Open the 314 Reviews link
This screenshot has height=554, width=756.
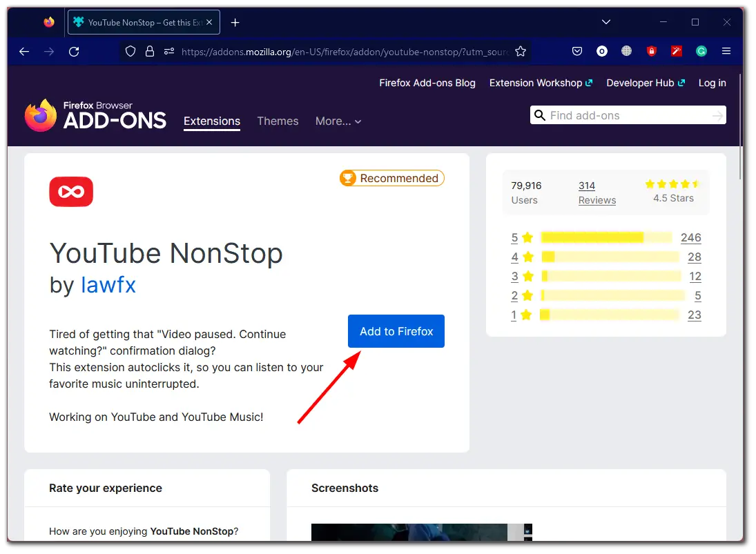[597, 192]
